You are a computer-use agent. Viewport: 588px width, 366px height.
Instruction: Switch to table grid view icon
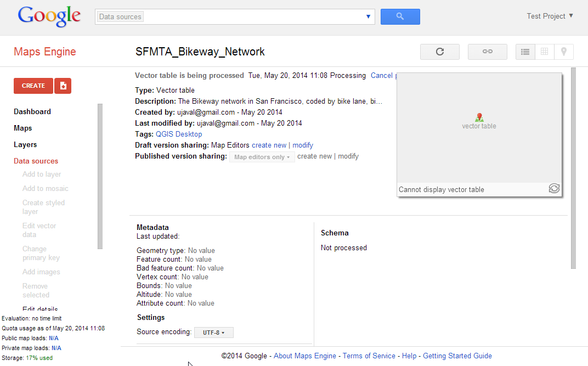point(544,52)
